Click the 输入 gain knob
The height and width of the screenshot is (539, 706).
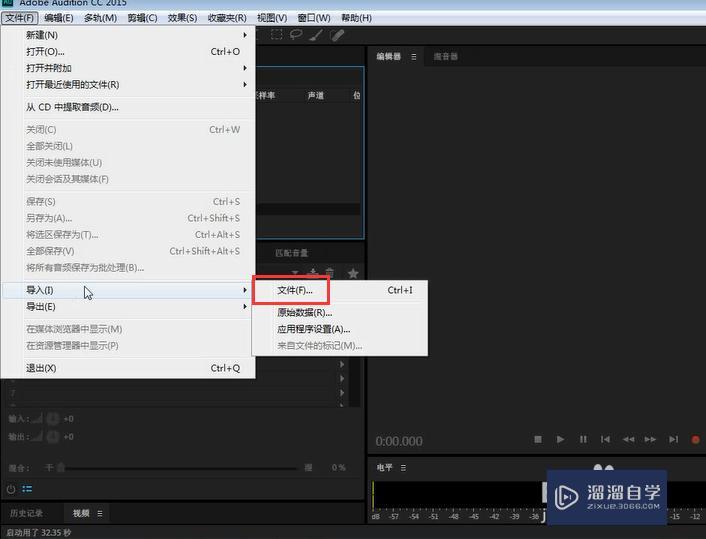(x=53, y=419)
